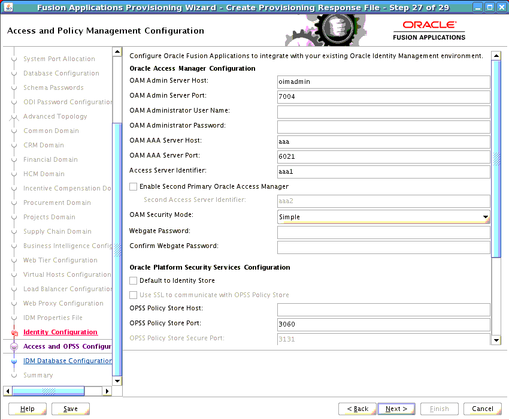Click the Help button
Screen dimensions: 509x420
click(28, 409)
